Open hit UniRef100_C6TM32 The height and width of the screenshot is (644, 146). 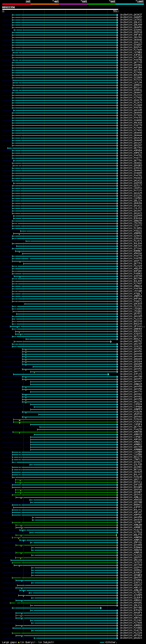click(x=131, y=20)
